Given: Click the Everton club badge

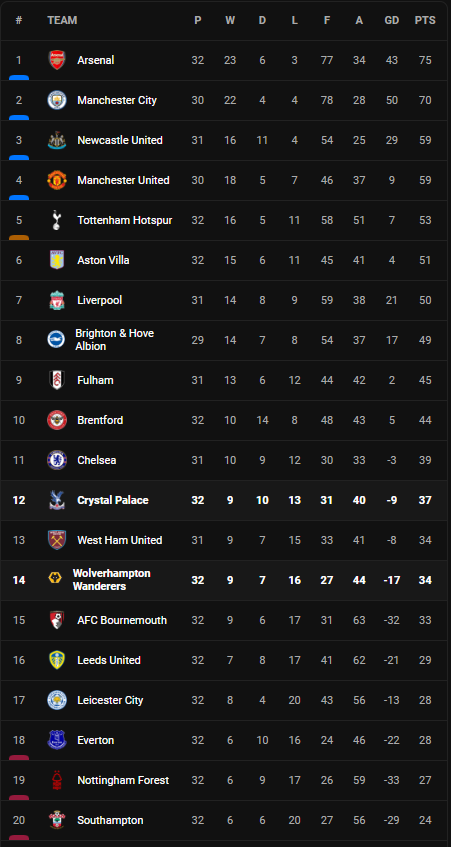Looking at the screenshot, I should click(x=57, y=740).
